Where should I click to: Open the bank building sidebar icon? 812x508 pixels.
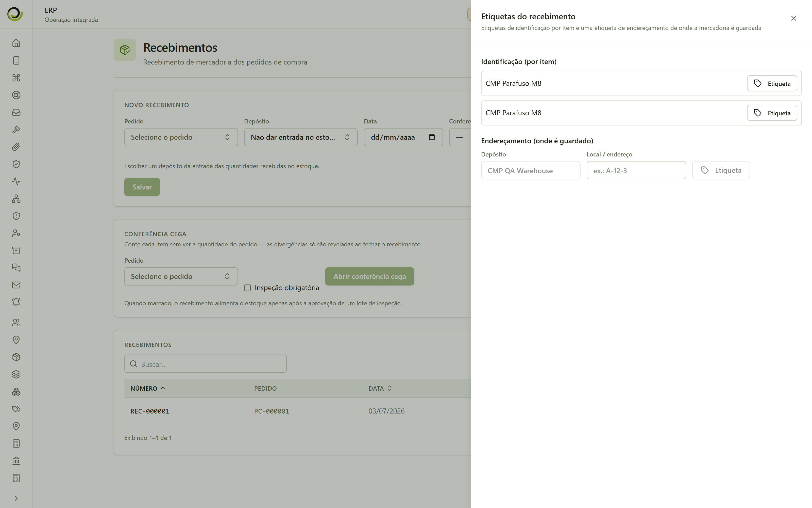coord(16,461)
